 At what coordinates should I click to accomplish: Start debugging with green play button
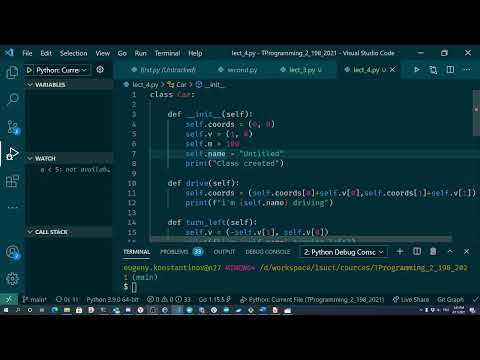pos(29,70)
